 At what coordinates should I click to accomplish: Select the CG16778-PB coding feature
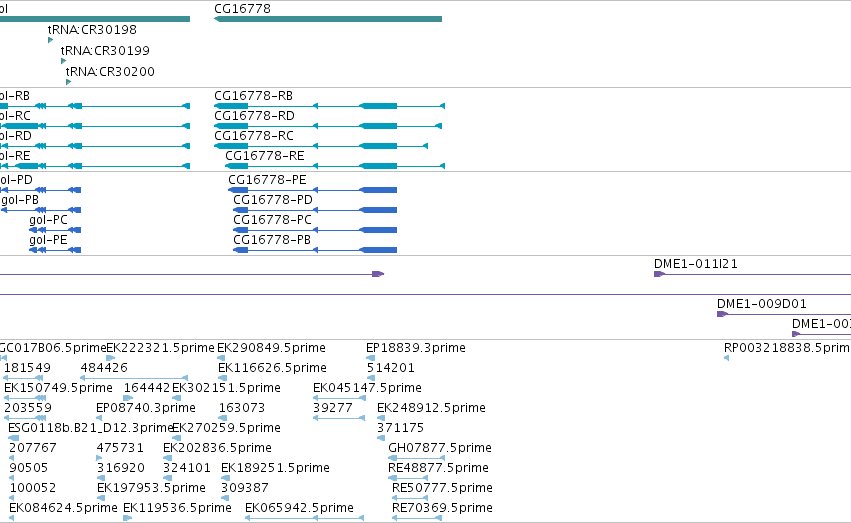click(x=315, y=250)
